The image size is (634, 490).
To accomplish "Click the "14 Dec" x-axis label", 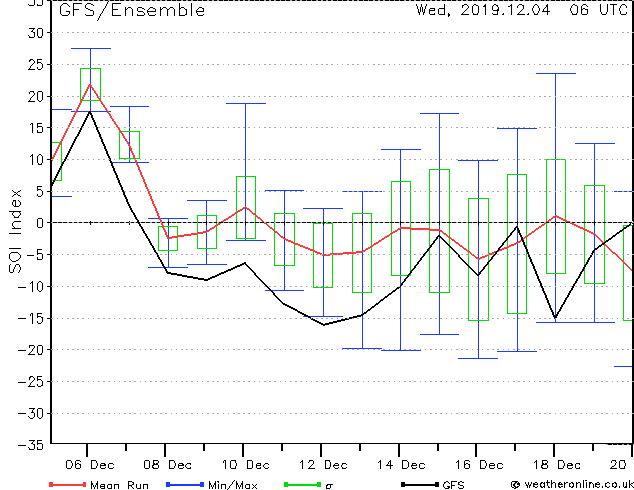I will (401, 465).
